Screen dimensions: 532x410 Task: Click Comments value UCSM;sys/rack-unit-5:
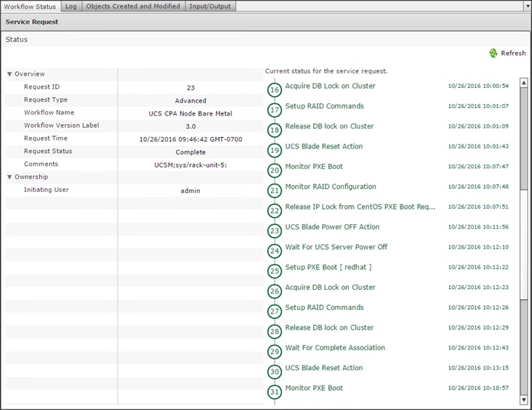(x=191, y=165)
